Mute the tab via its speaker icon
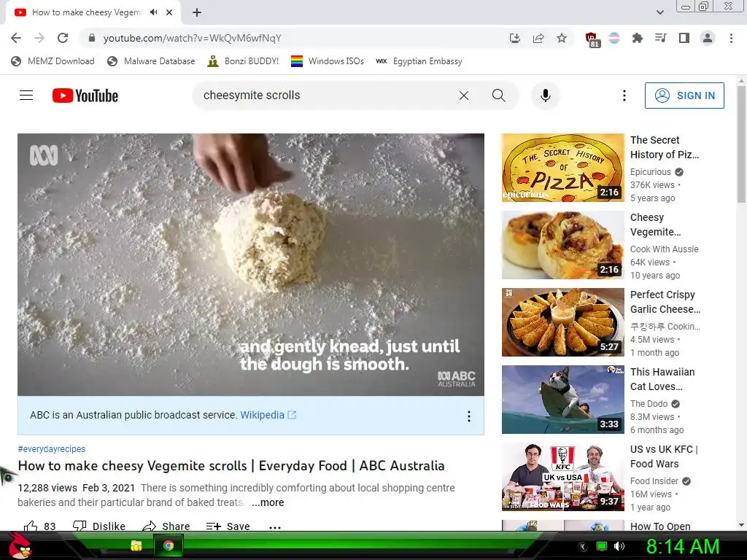Viewport: 747px width, 560px height. pos(153,12)
